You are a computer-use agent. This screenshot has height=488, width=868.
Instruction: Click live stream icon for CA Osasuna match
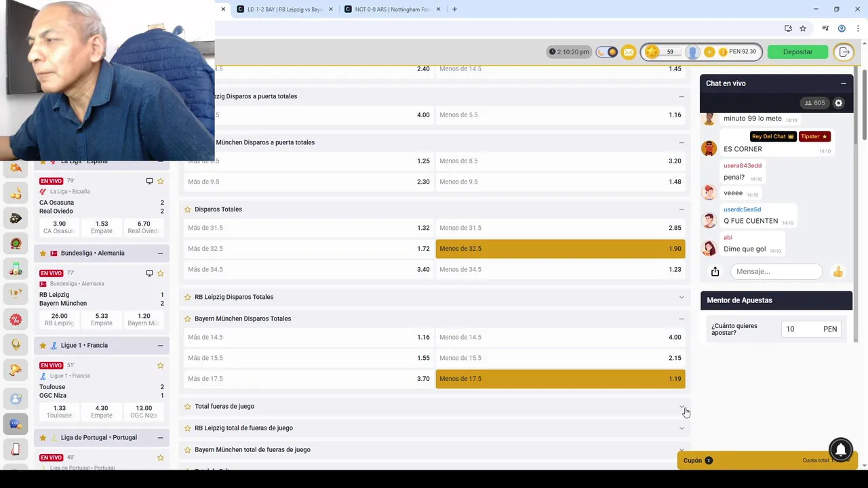tap(149, 181)
